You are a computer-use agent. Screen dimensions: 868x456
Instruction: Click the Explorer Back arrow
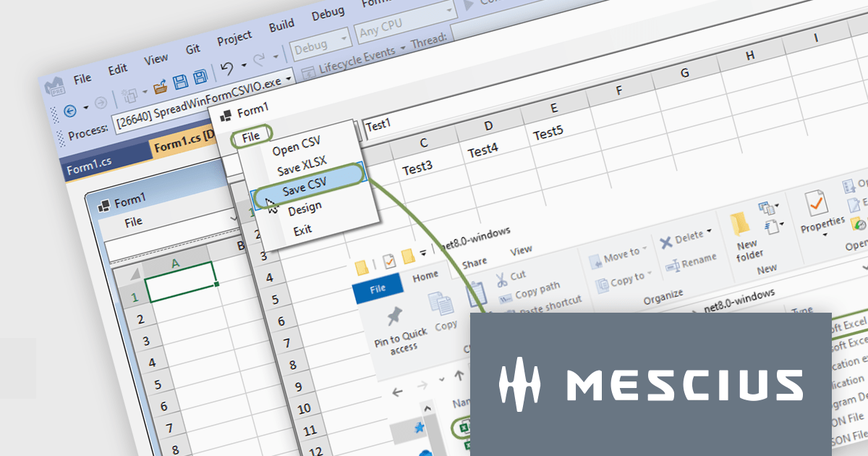396,393
